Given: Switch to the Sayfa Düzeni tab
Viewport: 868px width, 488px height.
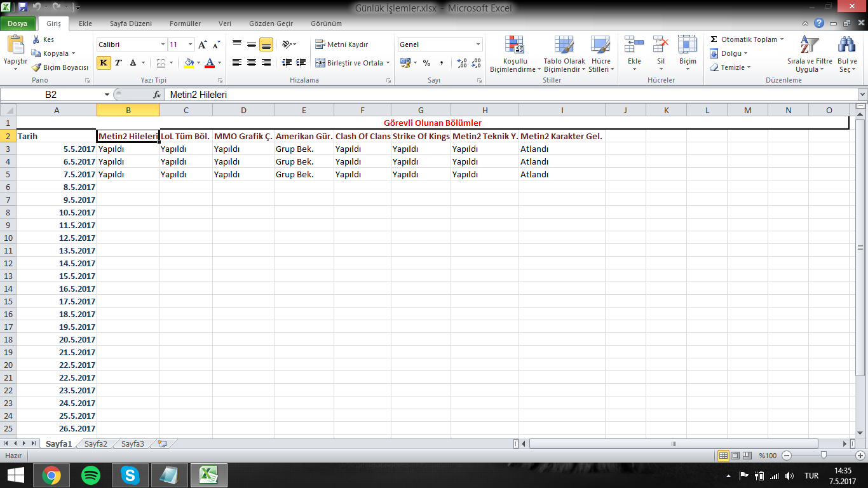Looking at the screenshot, I should coord(131,24).
